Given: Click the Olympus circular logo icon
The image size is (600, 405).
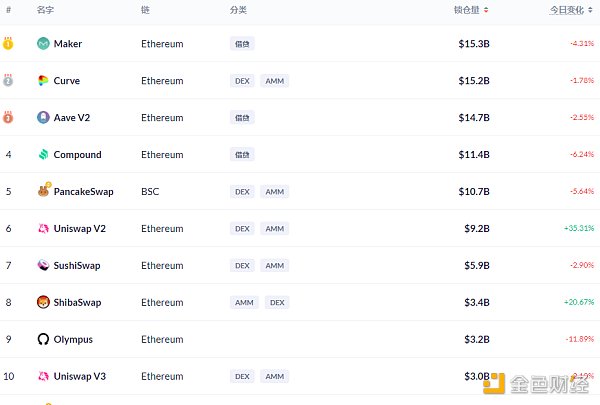Looking at the screenshot, I should (43, 339).
